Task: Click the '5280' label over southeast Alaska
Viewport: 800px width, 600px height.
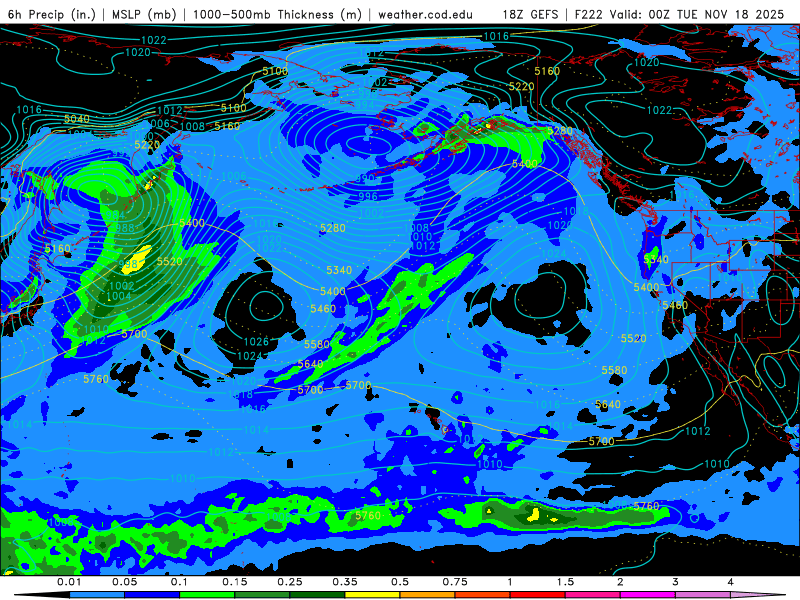Action: pyautogui.click(x=560, y=131)
